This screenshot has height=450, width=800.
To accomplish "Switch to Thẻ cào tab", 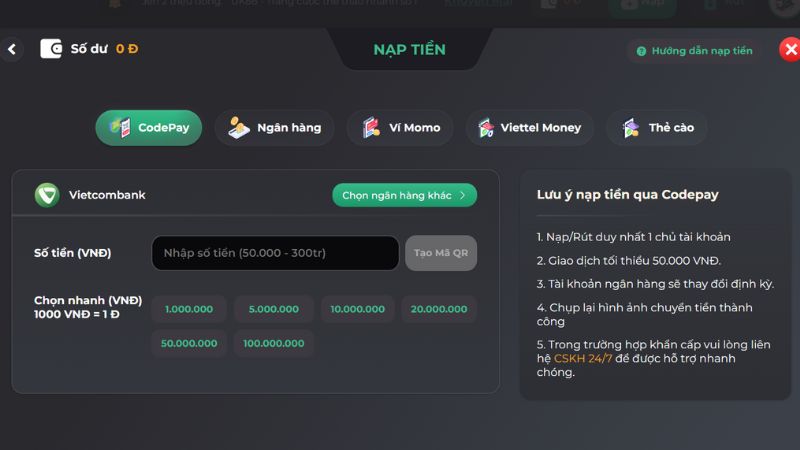I will pos(657,128).
